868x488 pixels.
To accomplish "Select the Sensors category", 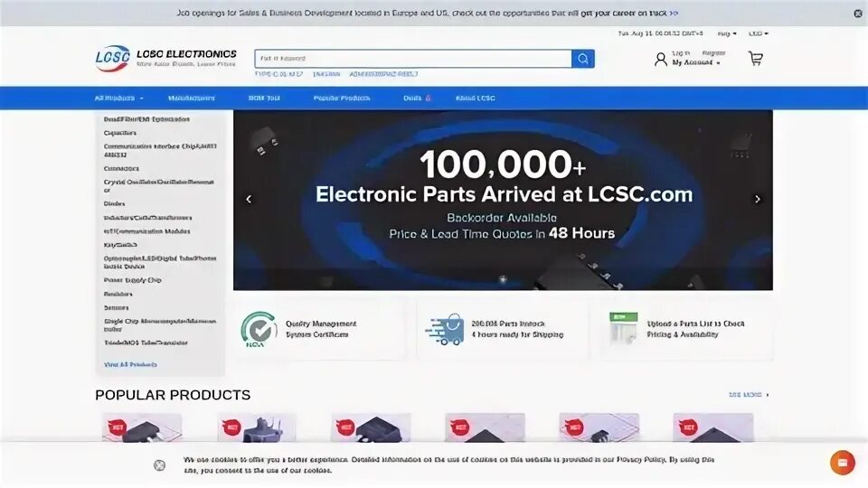I will [x=116, y=307].
